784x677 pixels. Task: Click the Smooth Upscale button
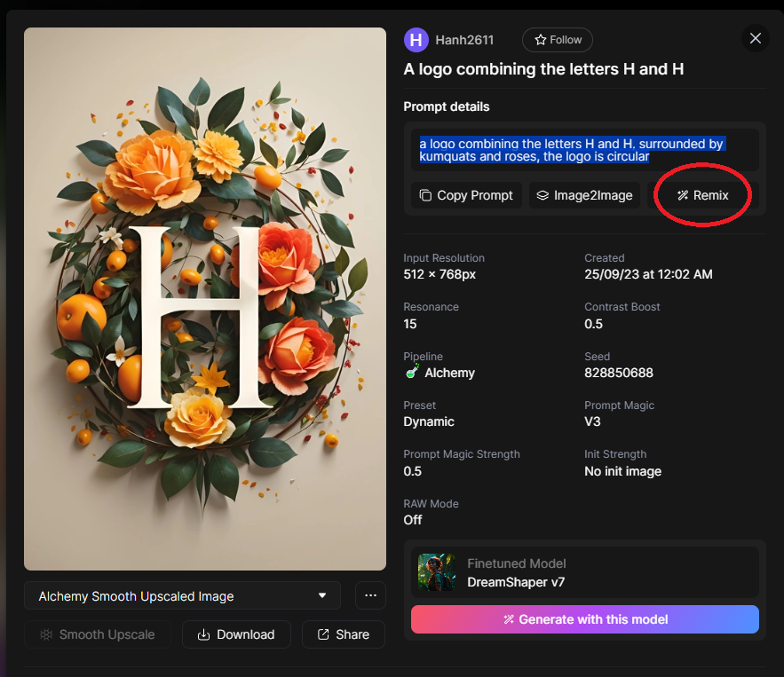coord(98,634)
